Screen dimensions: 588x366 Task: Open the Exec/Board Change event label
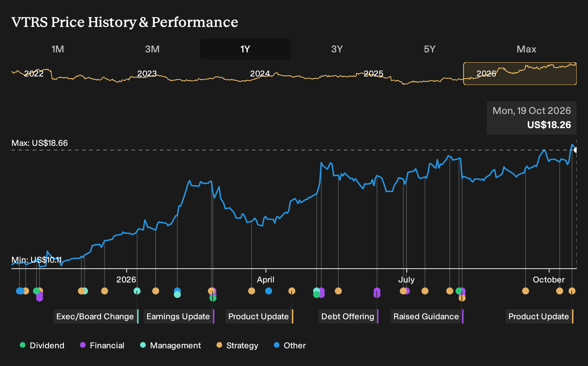pyautogui.click(x=96, y=316)
